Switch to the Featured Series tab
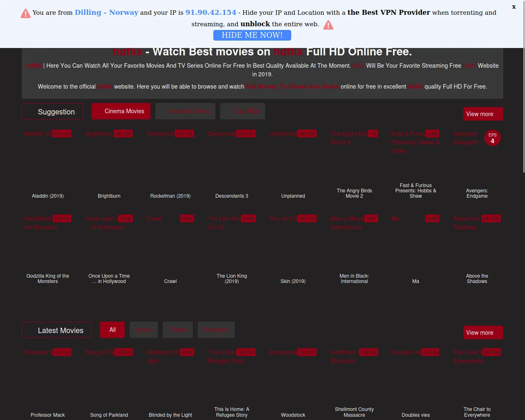 click(x=185, y=111)
